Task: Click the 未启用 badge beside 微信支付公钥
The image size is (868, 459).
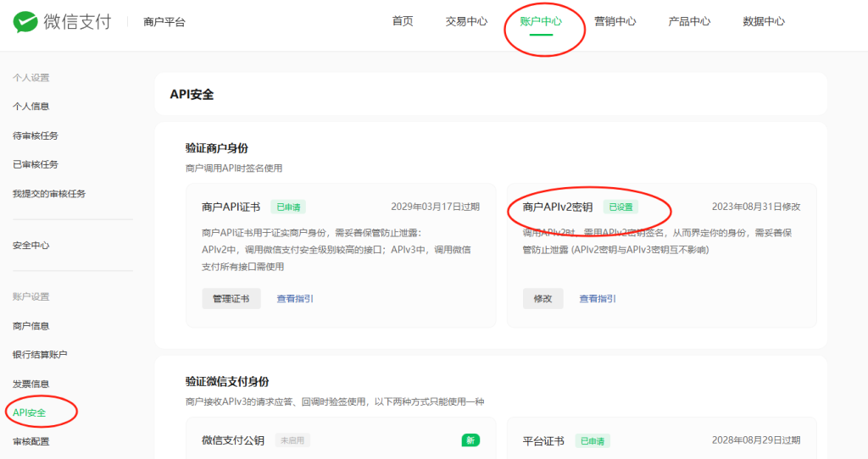Action: pos(292,440)
